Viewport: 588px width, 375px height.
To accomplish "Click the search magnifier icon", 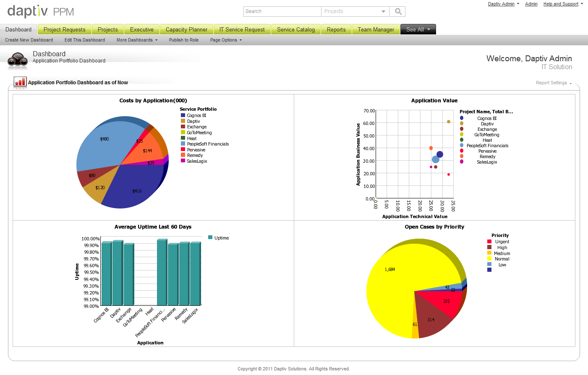I will 398,11.
